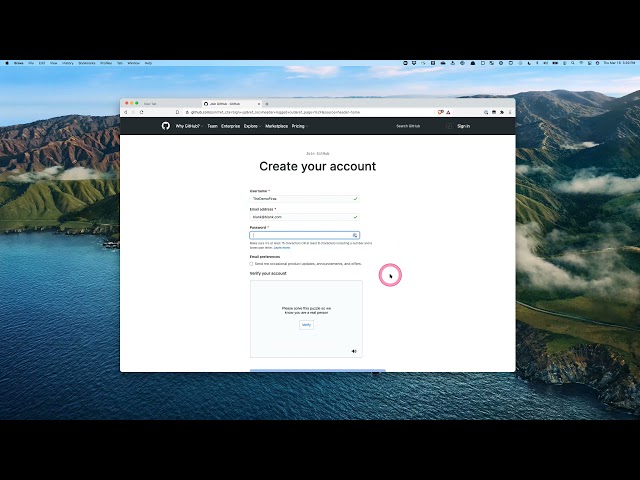Open the Bookmarks menu
This screenshot has height=480, width=640.
87,63
